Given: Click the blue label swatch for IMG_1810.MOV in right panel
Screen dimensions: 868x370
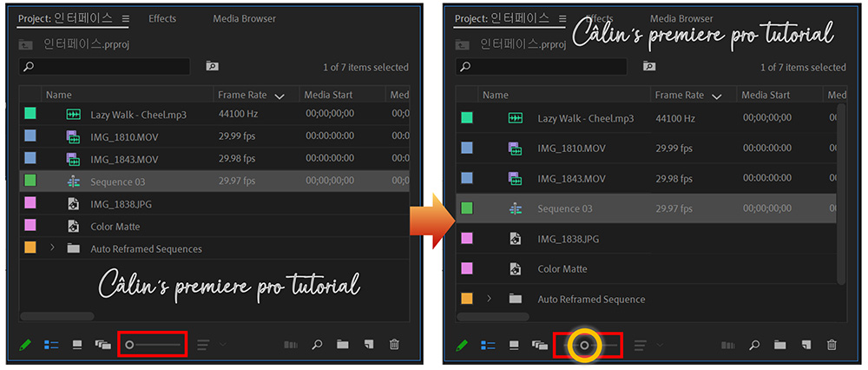Looking at the screenshot, I should pos(467,148).
